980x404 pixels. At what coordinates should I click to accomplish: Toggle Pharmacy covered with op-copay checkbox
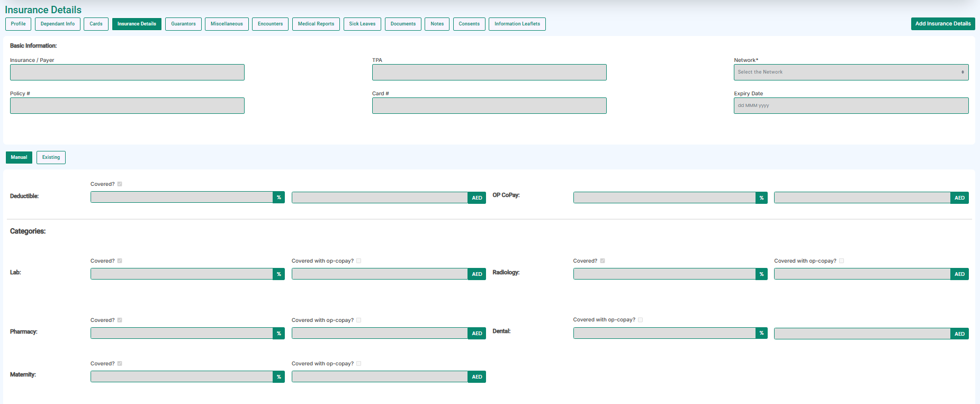point(359,320)
